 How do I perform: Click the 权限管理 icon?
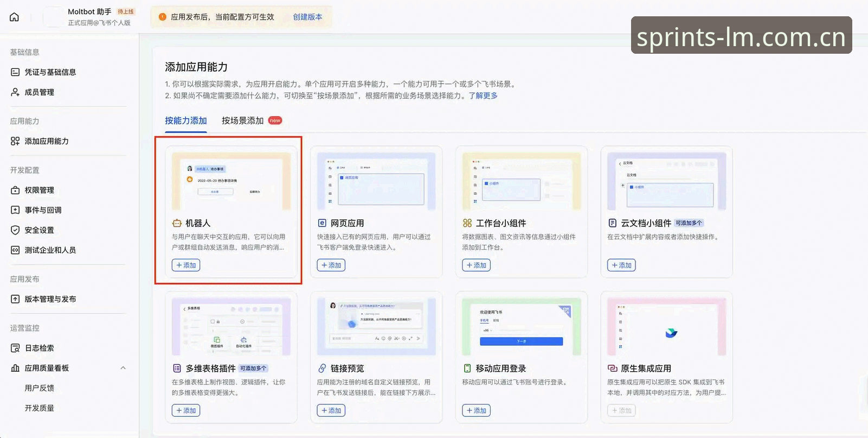(15, 190)
